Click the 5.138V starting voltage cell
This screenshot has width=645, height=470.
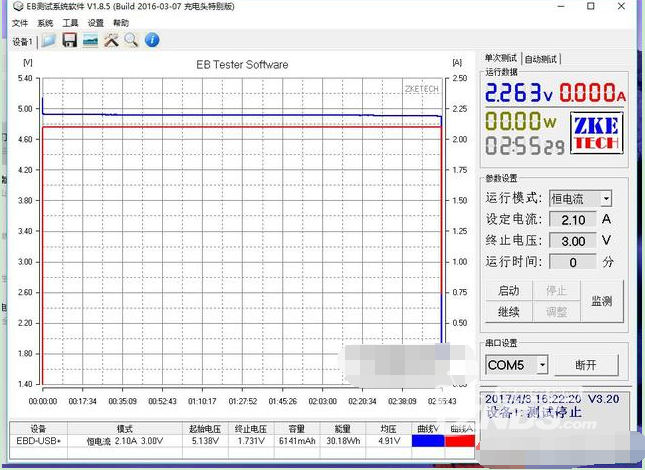point(205,441)
